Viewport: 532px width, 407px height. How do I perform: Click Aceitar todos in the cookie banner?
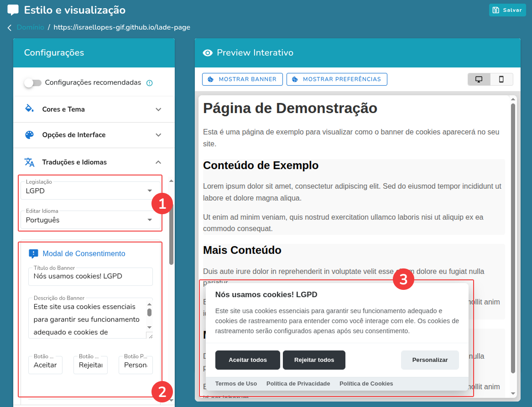pos(247,360)
